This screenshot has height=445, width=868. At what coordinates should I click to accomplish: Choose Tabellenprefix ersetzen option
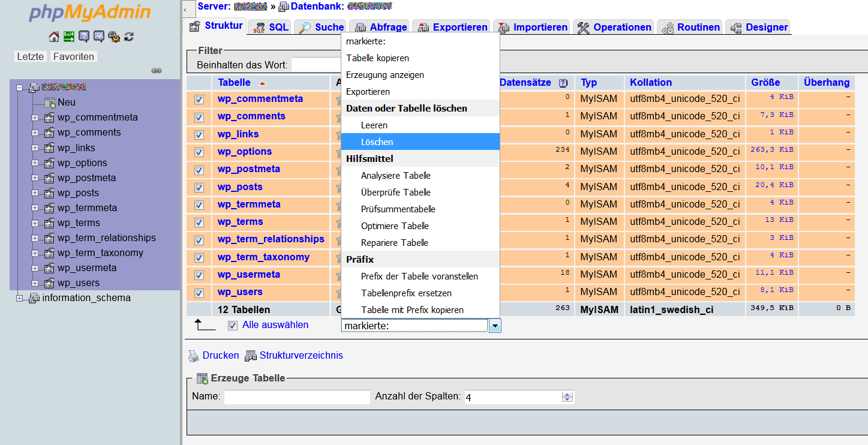[421, 293]
